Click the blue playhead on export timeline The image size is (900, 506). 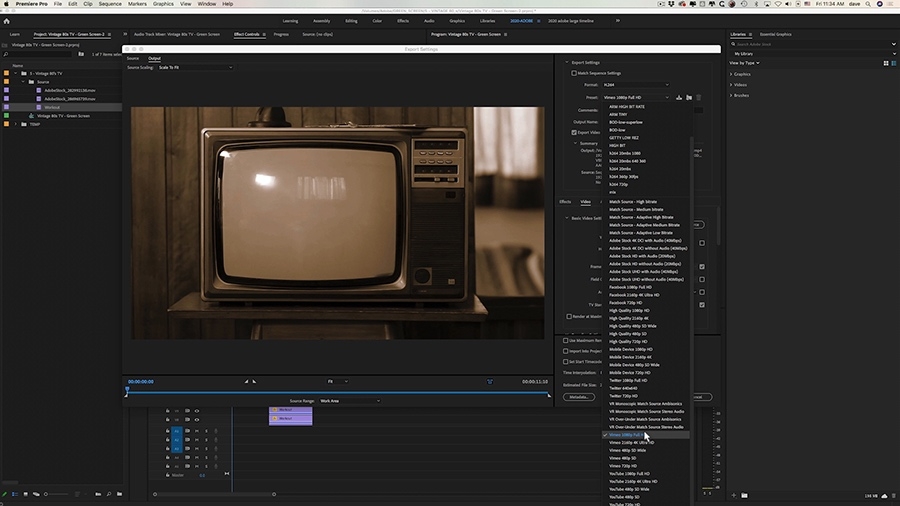click(127, 391)
